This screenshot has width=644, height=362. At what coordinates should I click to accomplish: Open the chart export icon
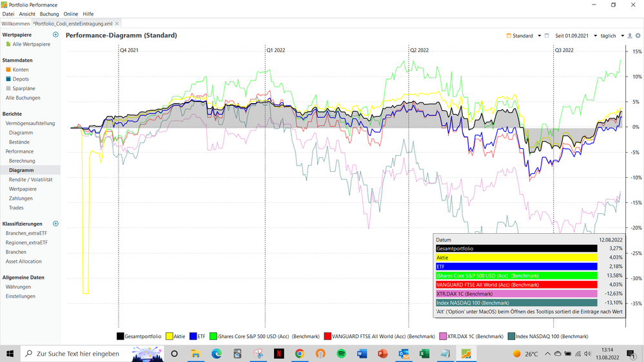coord(630,35)
